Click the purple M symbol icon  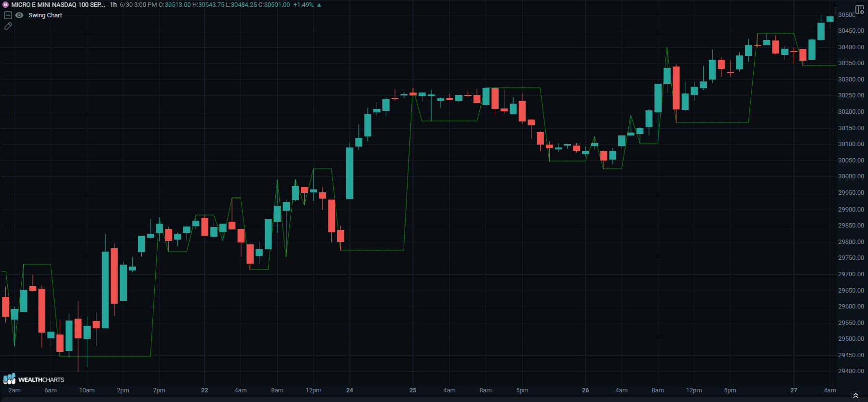point(6,5)
